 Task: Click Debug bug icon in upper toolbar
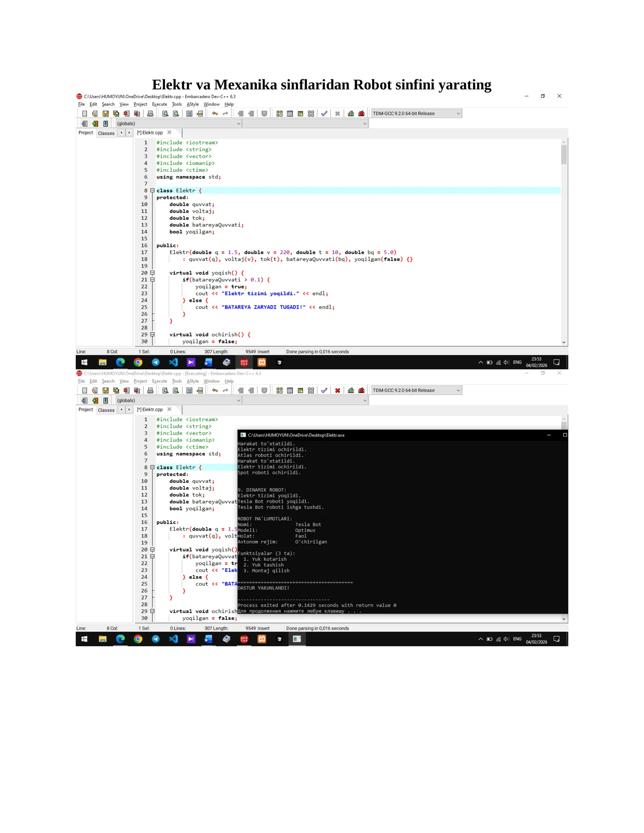point(361,113)
